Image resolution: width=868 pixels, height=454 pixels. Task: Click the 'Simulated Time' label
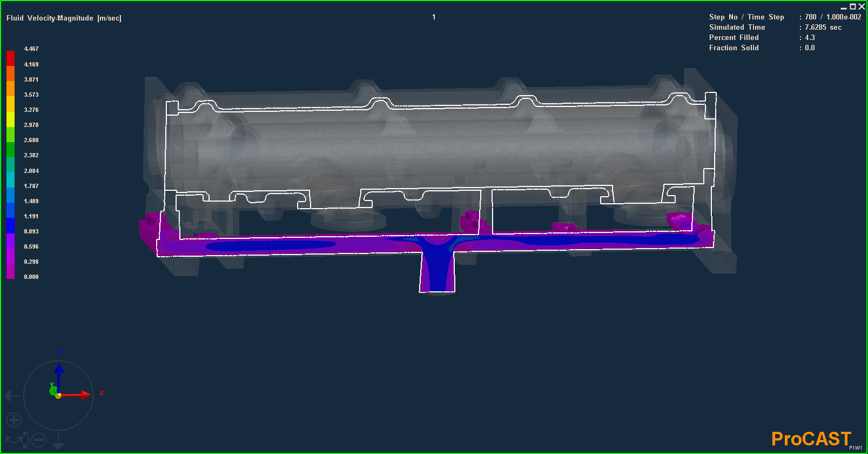click(737, 28)
